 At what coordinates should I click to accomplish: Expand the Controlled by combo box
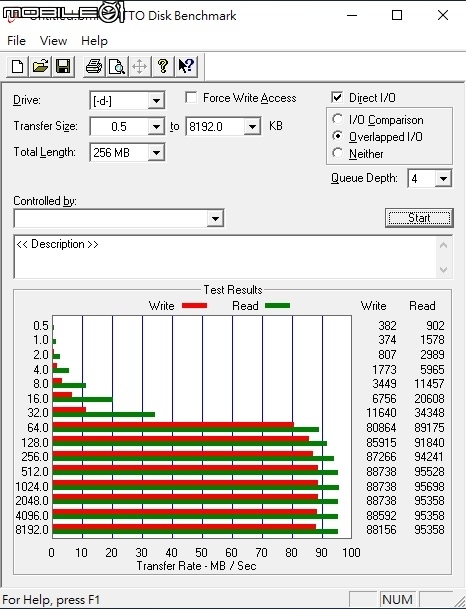pyautogui.click(x=215, y=219)
